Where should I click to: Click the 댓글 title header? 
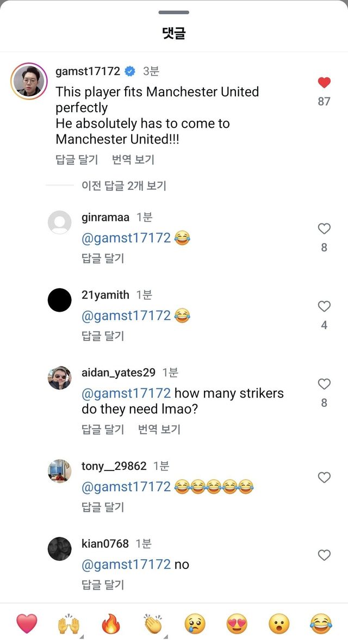point(173,31)
